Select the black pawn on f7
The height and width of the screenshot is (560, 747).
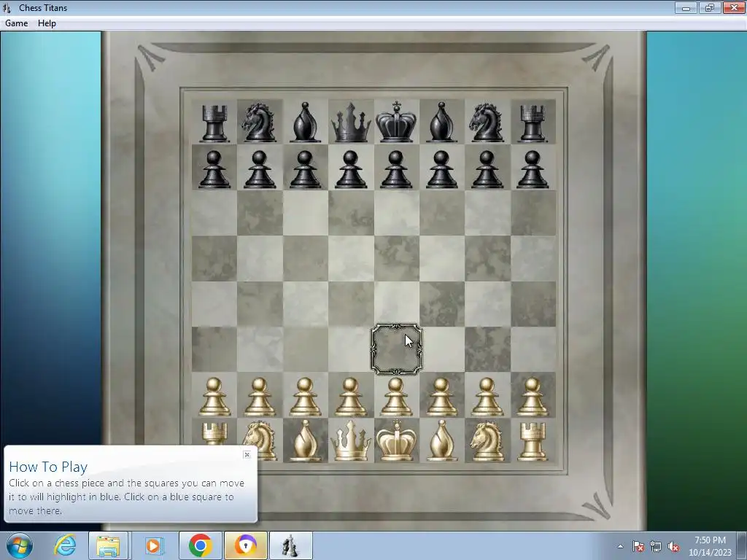tap(441, 169)
